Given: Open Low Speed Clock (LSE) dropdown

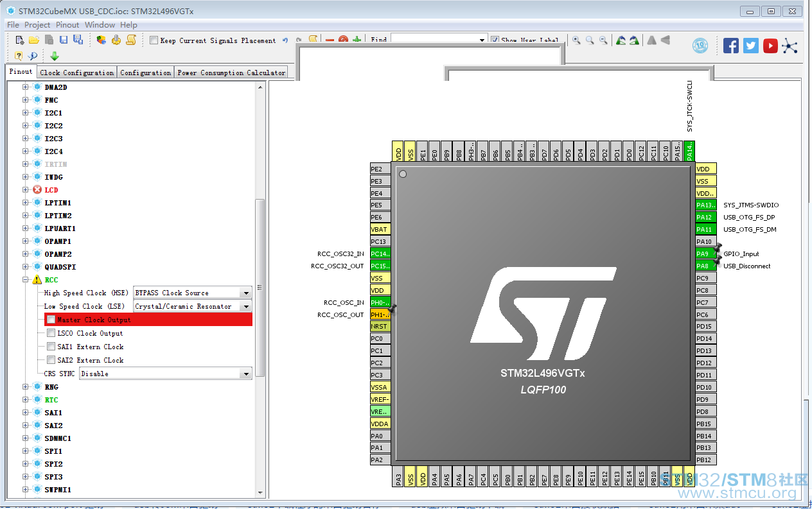Looking at the screenshot, I should (245, 306).
